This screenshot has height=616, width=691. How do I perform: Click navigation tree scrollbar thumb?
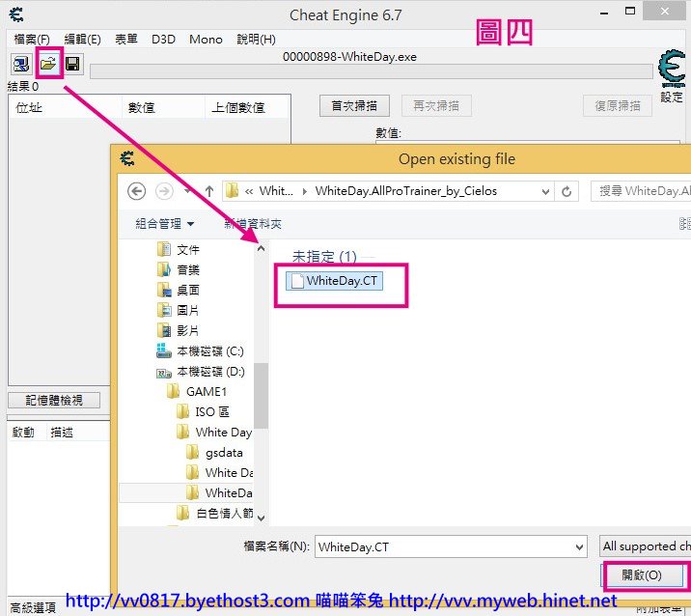tap(261, 396)
